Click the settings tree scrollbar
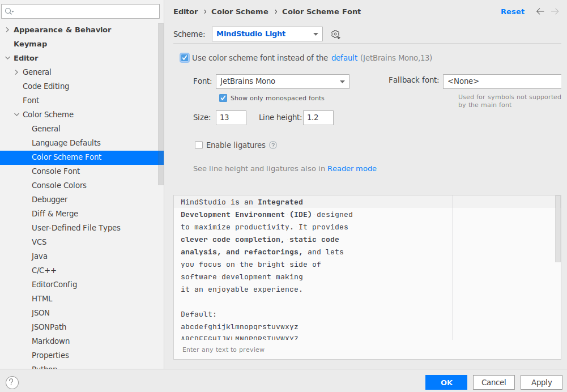The width and height of the screenshot is (567, 392). pos(161,104)
